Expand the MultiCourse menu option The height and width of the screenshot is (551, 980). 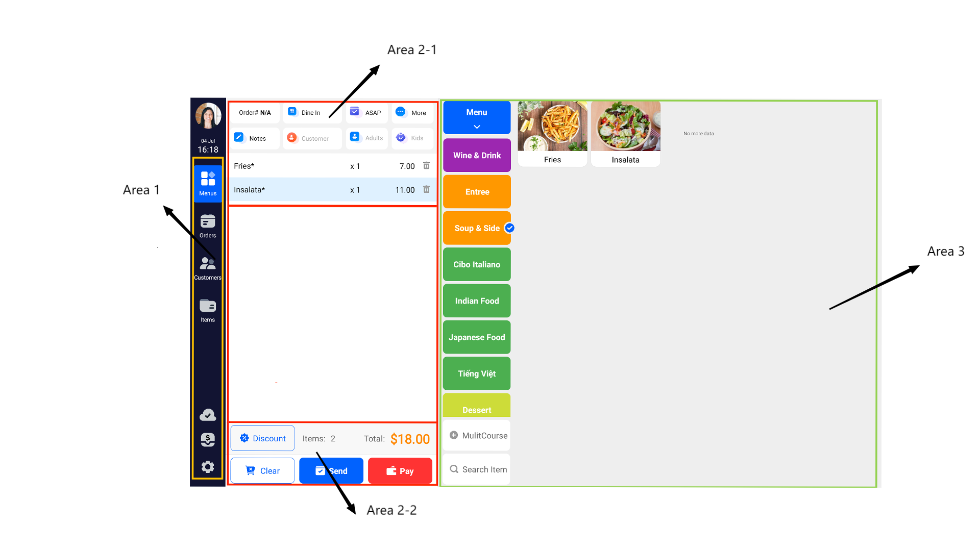pos(477,435)
